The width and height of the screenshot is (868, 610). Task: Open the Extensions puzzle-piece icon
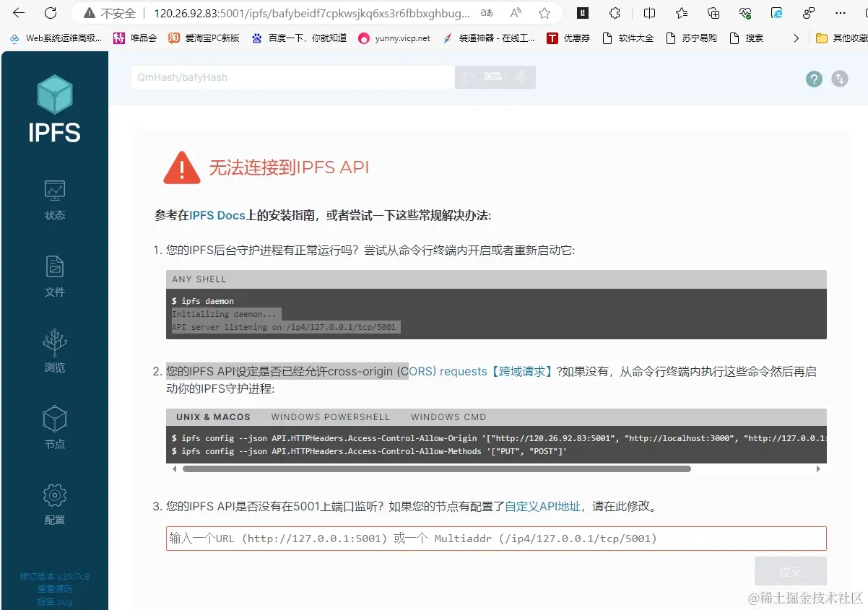coord(615,13)
